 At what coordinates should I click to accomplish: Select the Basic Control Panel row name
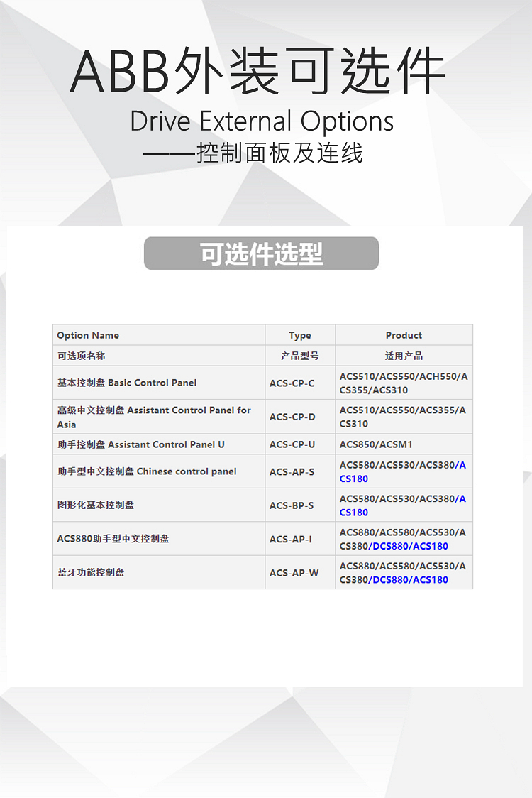[127, 383]
